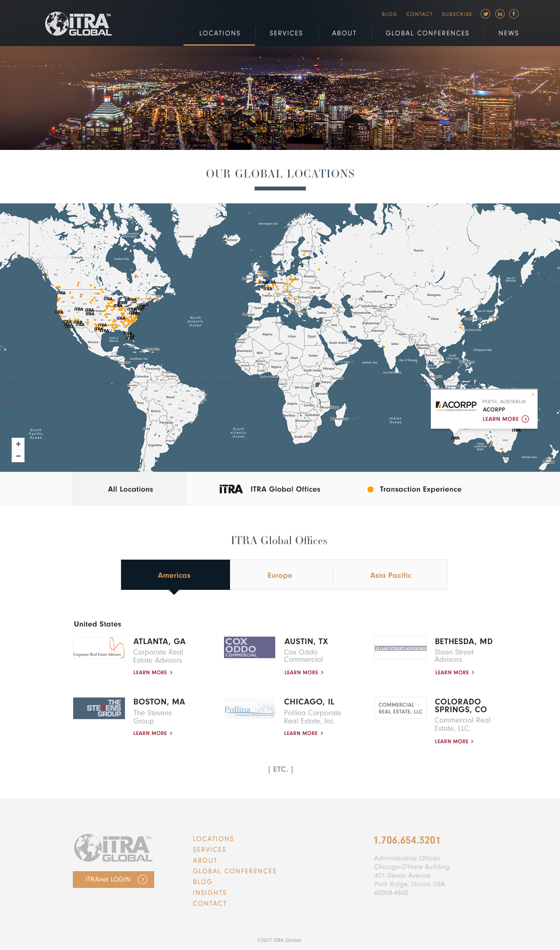This screenshot has height=950, width=560.
Task: Open Global Conferences link in footer
Action: click(234, 871)
